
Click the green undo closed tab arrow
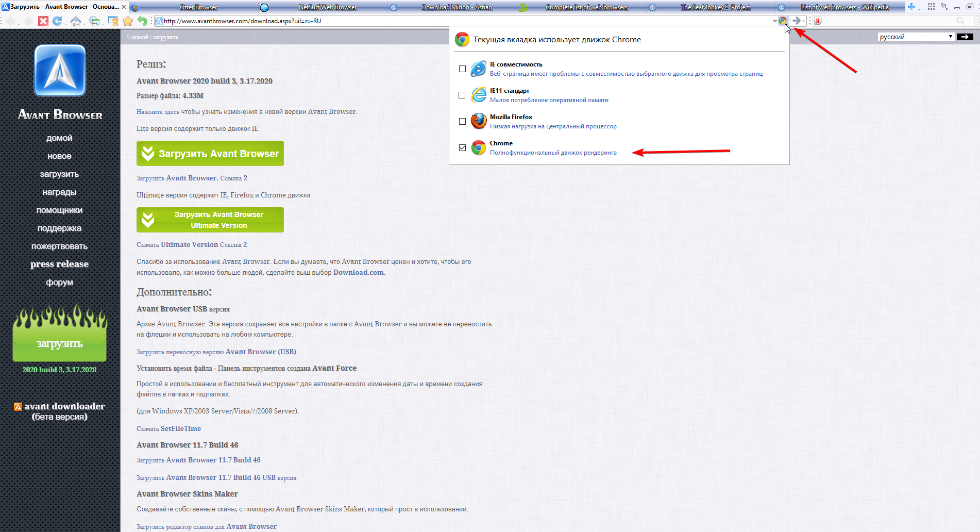pyautogui.click(x=142, y=21)
